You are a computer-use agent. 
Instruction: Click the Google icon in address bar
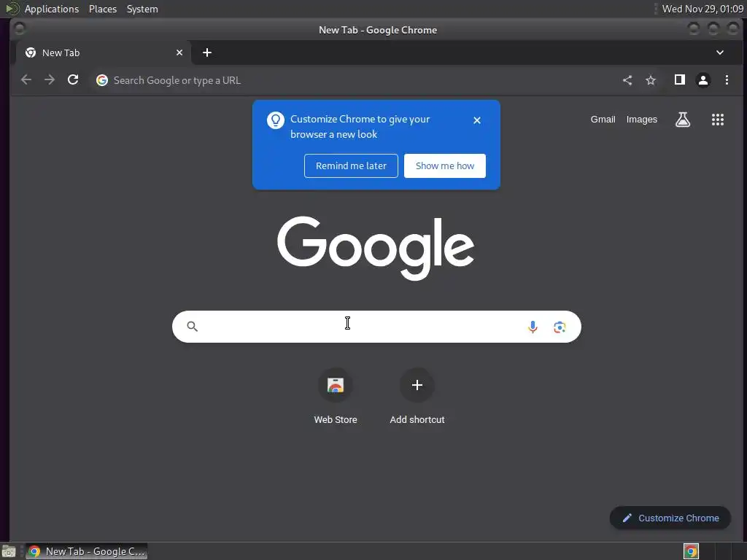click(x=102, y=80)
